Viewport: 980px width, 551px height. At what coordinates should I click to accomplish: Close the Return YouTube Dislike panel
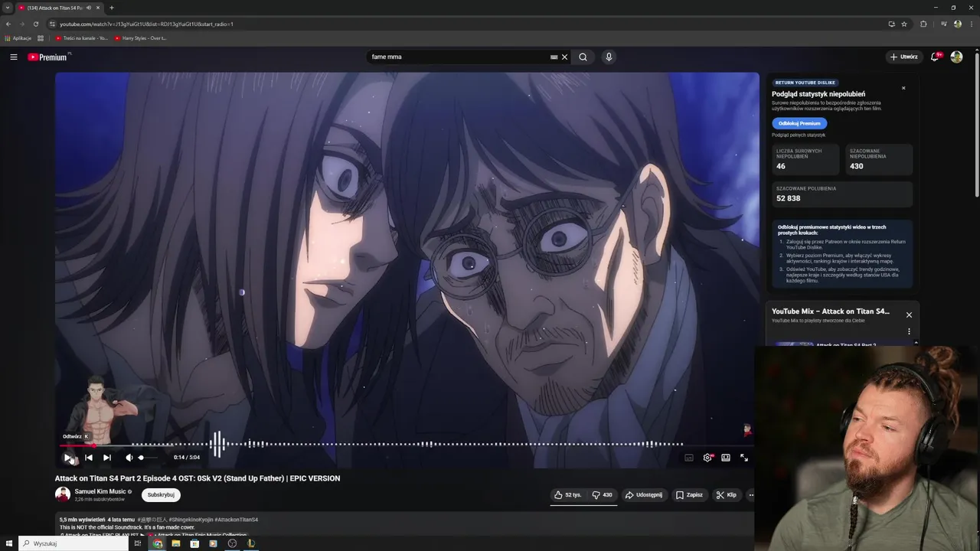[x=903, y=88]
